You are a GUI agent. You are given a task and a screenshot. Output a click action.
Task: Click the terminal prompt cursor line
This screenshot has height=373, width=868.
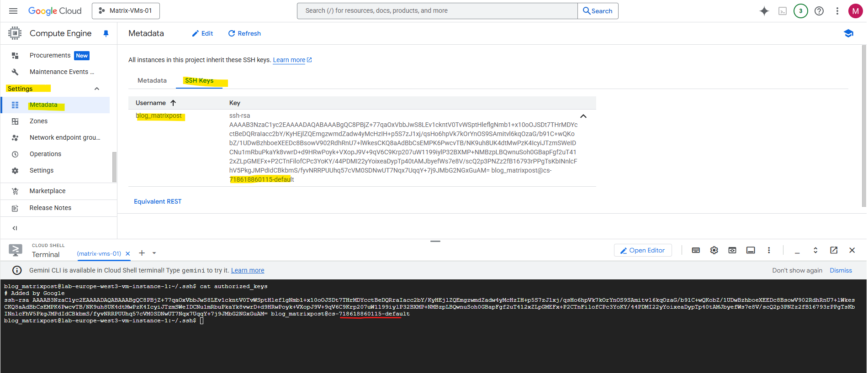point(104,320)
